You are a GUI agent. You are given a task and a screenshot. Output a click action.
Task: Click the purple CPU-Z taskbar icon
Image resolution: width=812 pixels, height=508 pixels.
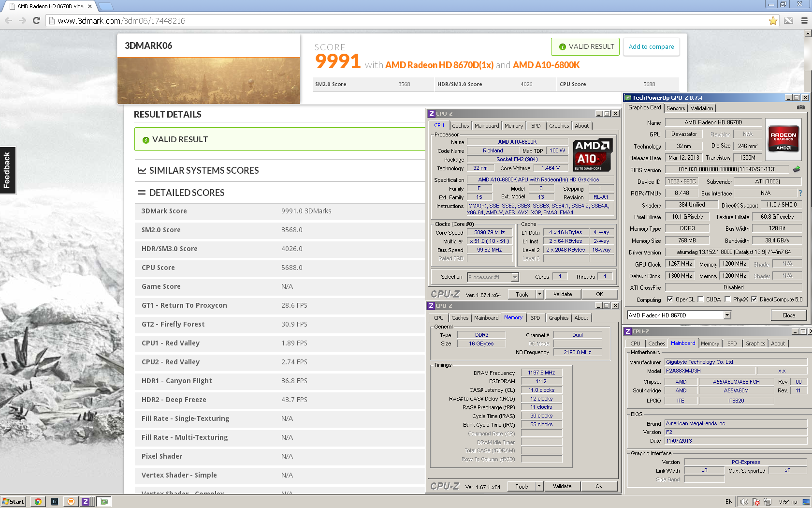point(86,502)
